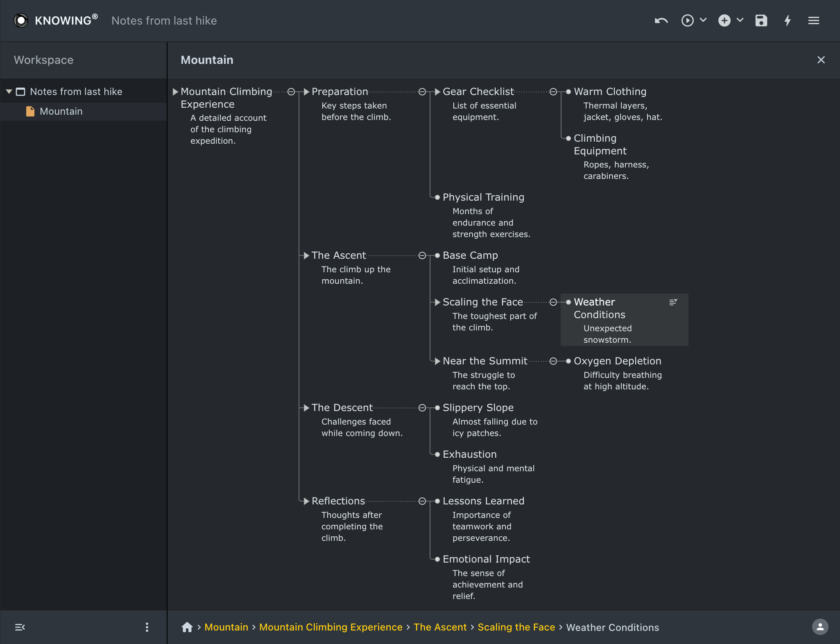Open the hamburger menu icon
The width and height of the screenshot is (840, 644).
coord(813,20)
